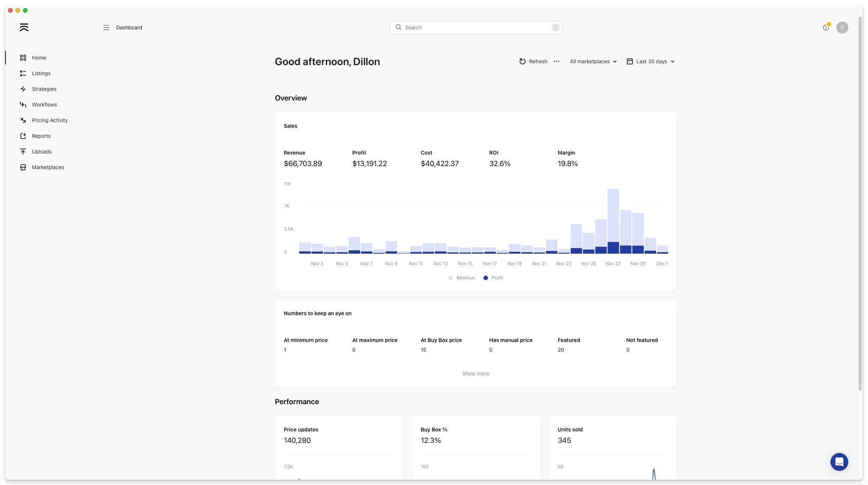Image resolution: width=868 pixels, height=485 pixels.
Task: Open the user avatar menu
Action: tap(842, 27)
